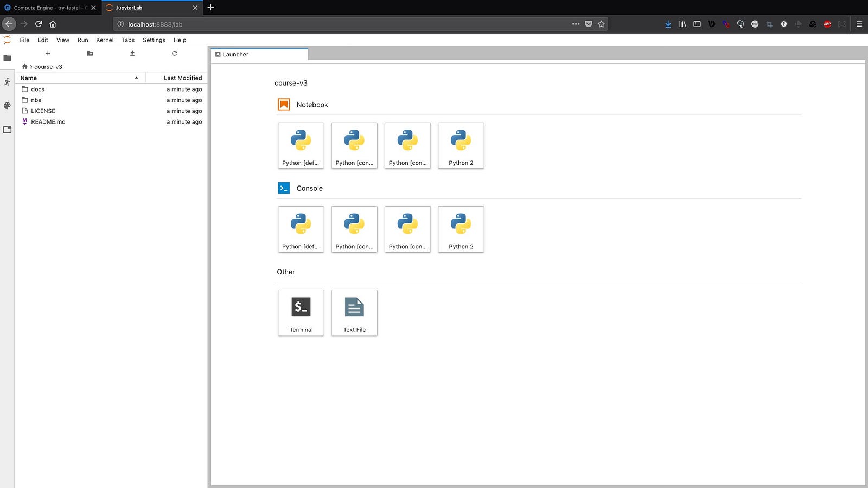The height and width of the screenshot is (488, 868).
Task: Open the Commands palette sidebar icon
Action: pos(7,106)
